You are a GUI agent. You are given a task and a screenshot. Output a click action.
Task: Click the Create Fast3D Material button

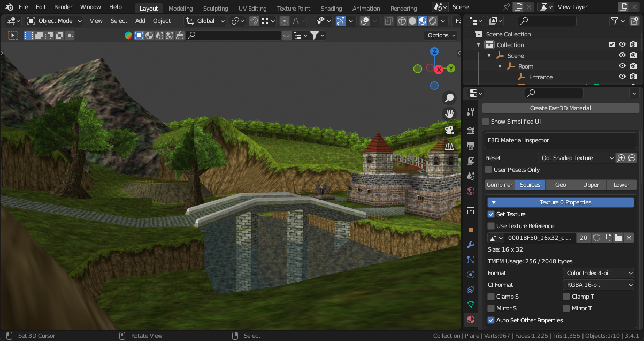coord(560,108)
